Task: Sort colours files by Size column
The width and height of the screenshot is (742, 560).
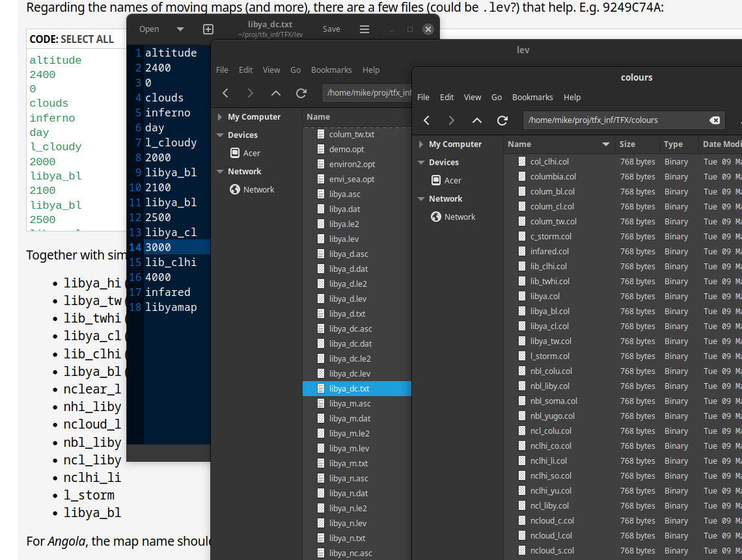Action: tap(627, 144)
